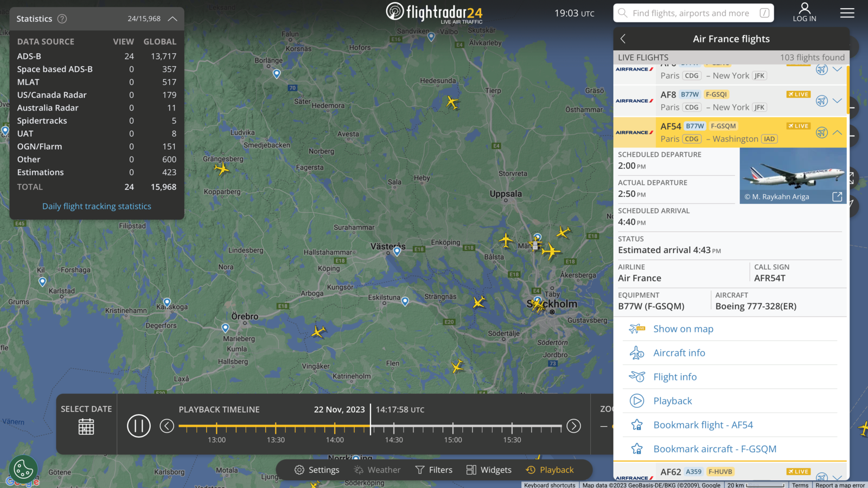Toggle Playback mode in bottom toolbar
Viewport: 868px width, 488px height.
point(550,470)
